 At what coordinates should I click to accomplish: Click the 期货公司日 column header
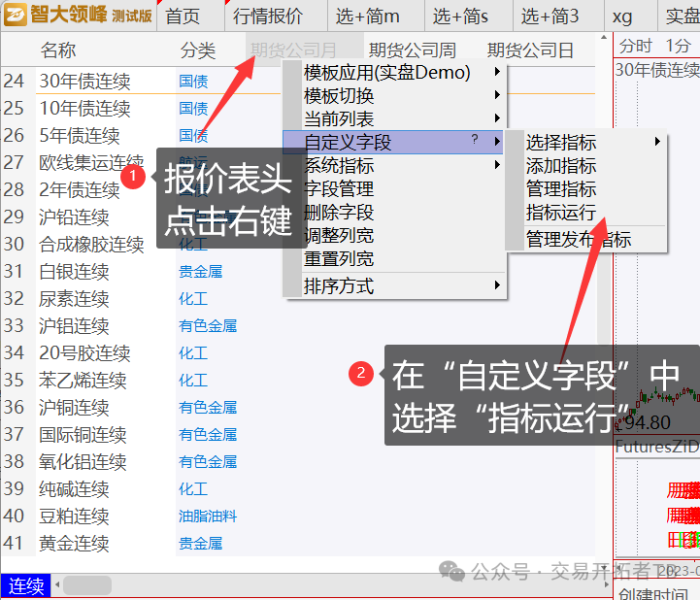click(x=530, y=50)
